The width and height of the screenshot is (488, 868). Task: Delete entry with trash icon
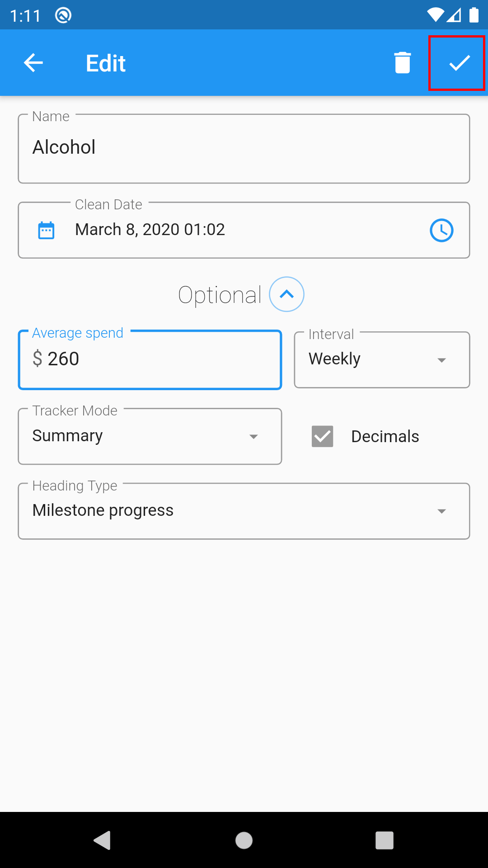click(402, 63)
